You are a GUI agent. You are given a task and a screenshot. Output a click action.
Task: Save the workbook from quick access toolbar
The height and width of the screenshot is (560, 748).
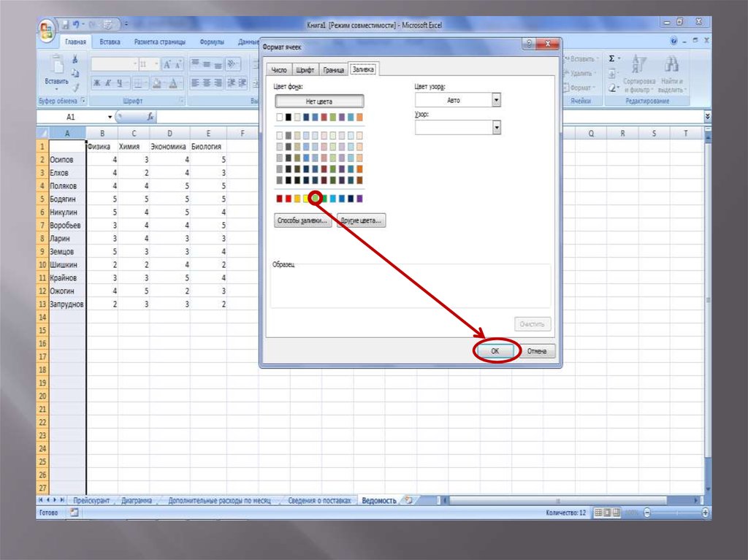(65, 24)
